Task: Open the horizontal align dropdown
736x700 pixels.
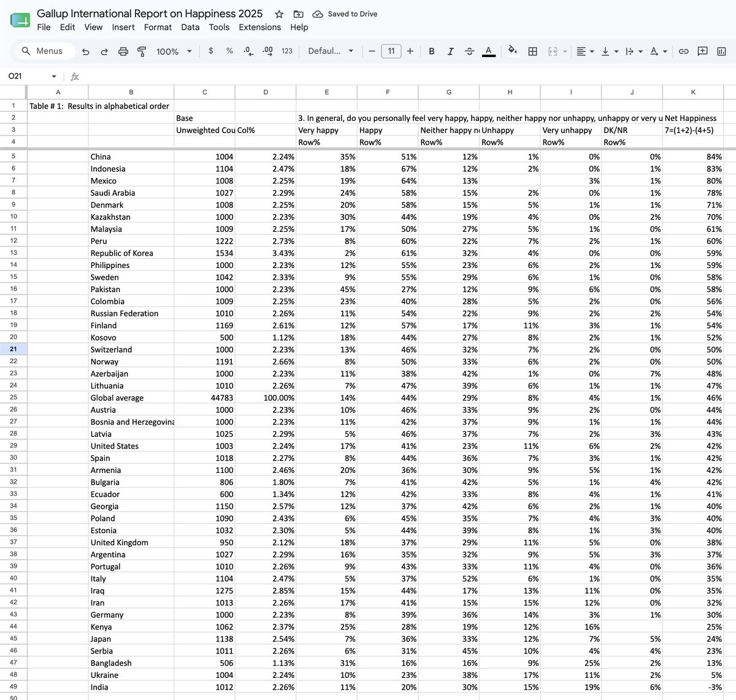Action: pos(585,52)
